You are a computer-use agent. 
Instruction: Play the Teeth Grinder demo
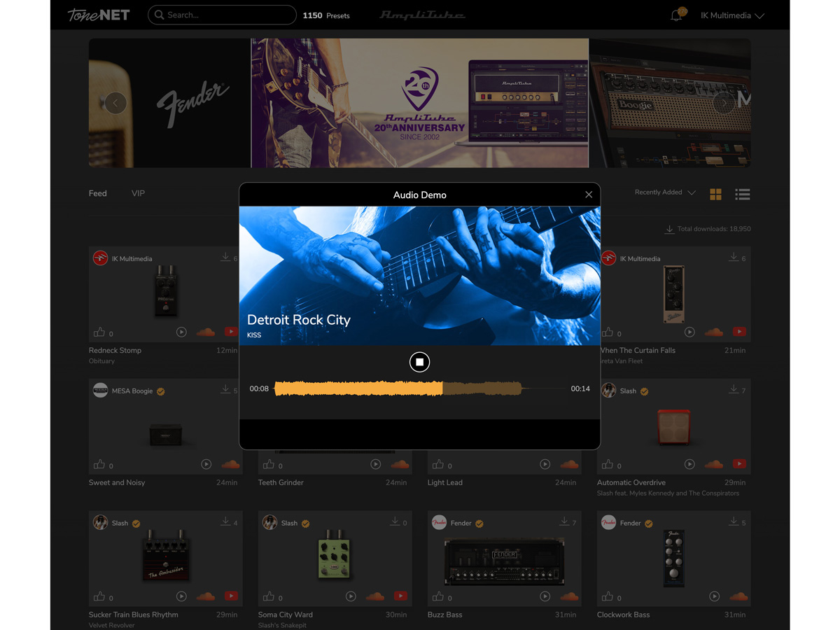pos(376,464)
